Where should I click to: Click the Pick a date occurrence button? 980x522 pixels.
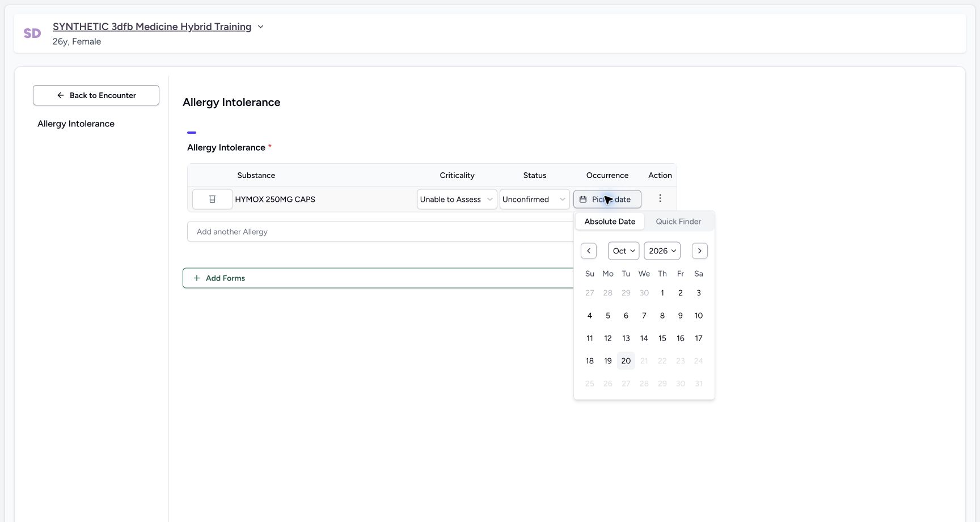coord(607,200)
